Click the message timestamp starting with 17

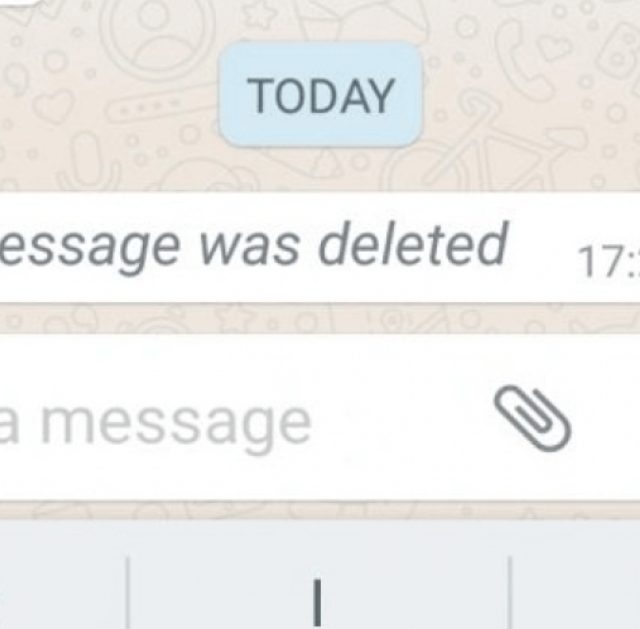coord(608,262)
